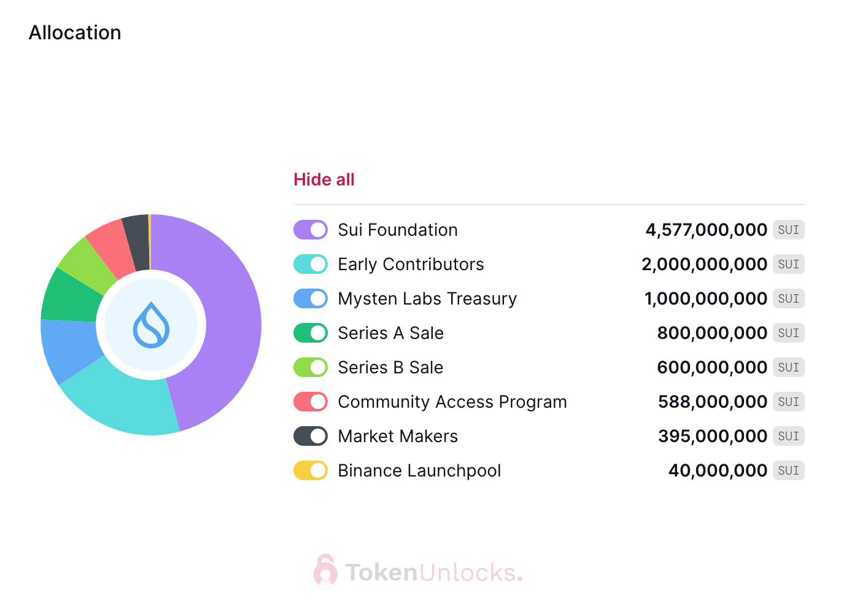Click the SUI badge beside 4,577,000,000
Viewport: 868px width, 603px height.
[x=788, y=230]
